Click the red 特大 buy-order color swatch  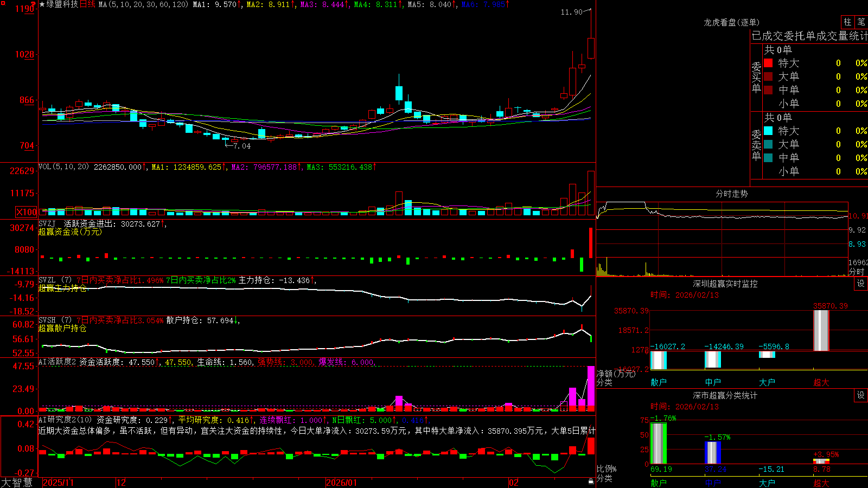click(x=768, y=63)
